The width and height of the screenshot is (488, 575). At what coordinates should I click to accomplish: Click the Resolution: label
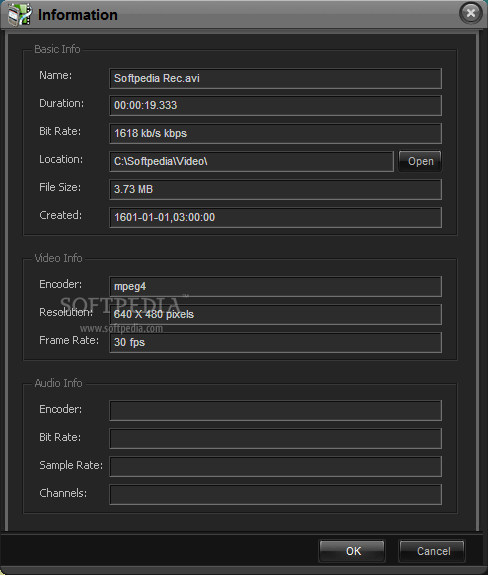tap(66, 312)
